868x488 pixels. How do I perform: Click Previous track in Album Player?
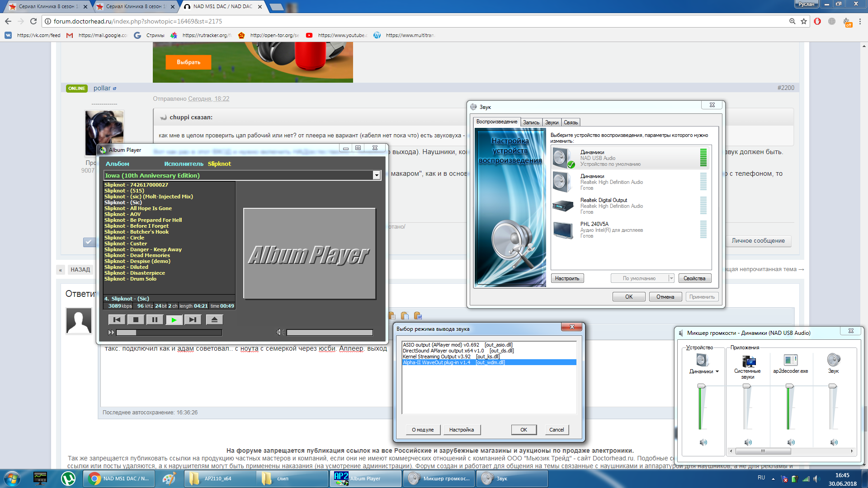click(117, 320)
